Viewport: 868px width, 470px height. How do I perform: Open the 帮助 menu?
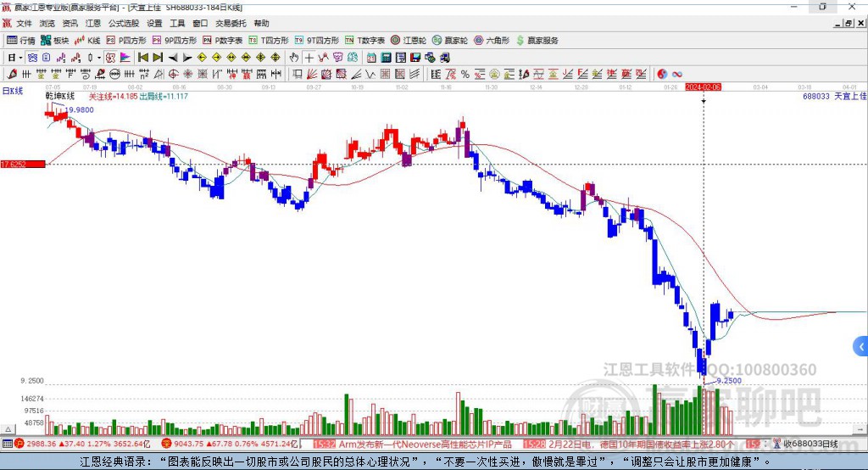[261, 23]
